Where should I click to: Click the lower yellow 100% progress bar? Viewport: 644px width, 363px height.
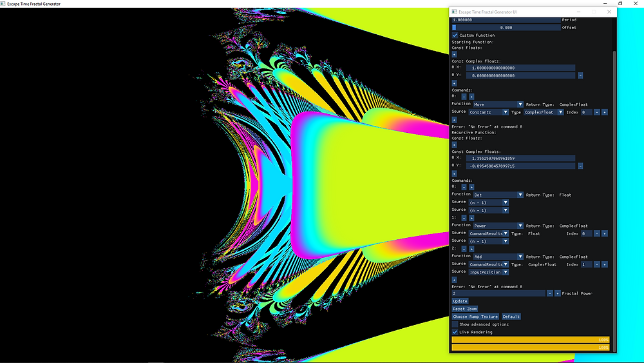[x=531, y=348]
